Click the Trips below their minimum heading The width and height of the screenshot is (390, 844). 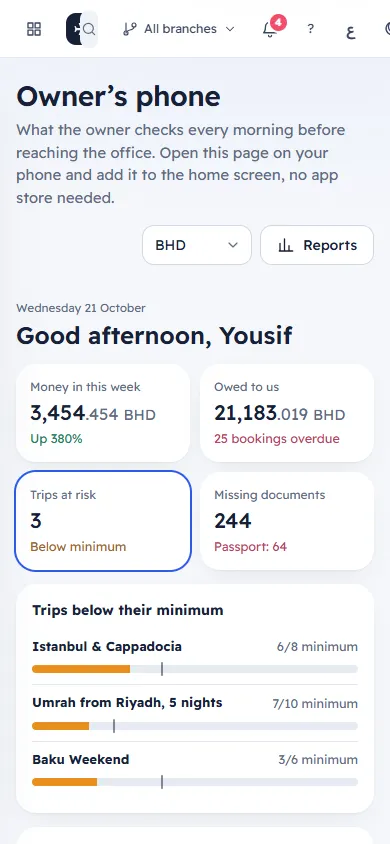127,610
